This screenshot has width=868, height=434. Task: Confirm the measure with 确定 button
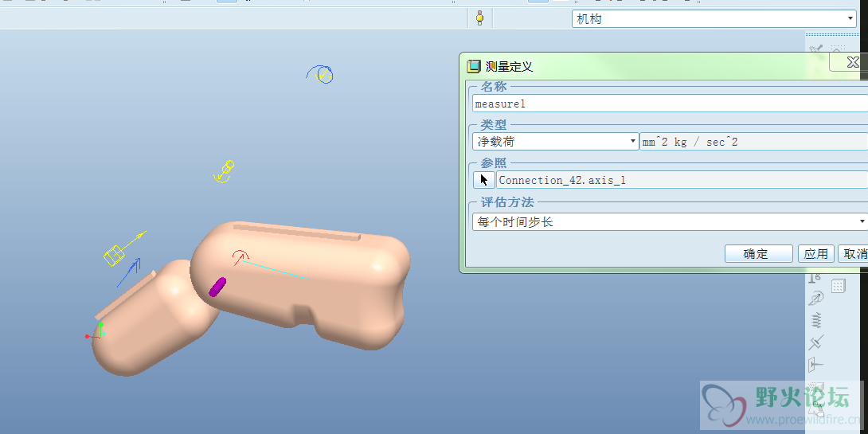click(758, 254)
